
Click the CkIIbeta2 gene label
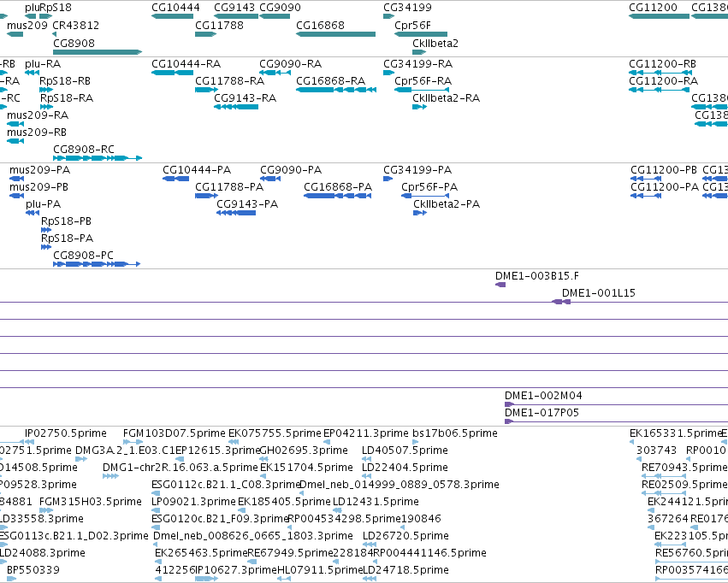[435, 43]
